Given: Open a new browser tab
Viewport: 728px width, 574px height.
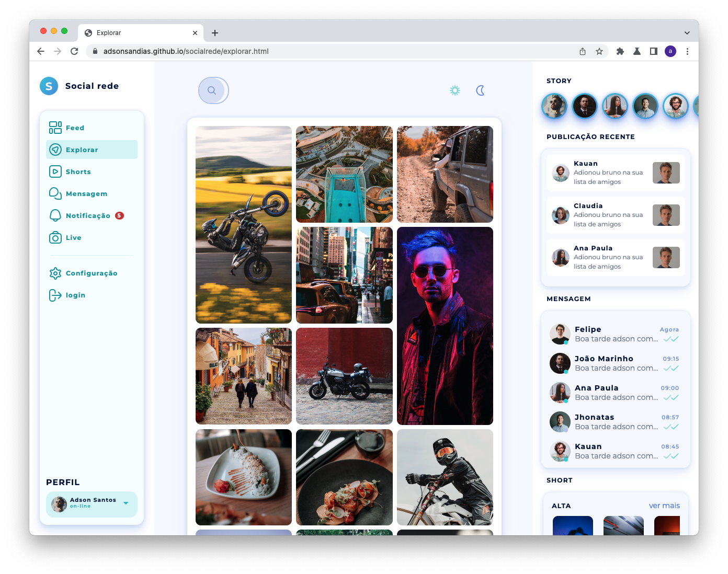Looking at the screenshot, I should (x=215, y=33).
